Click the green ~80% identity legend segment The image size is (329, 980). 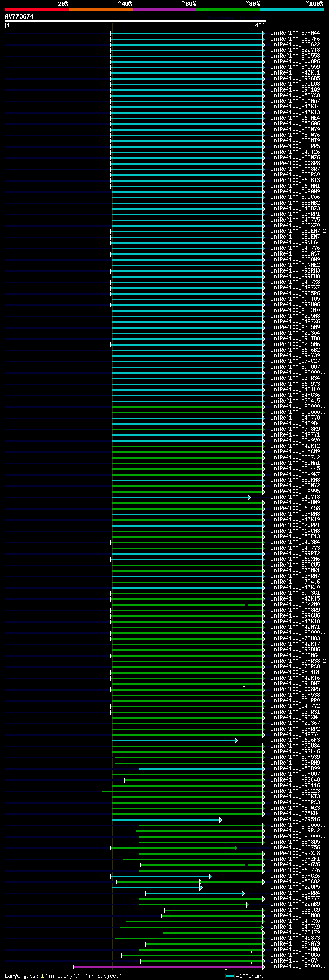(228, 9)
